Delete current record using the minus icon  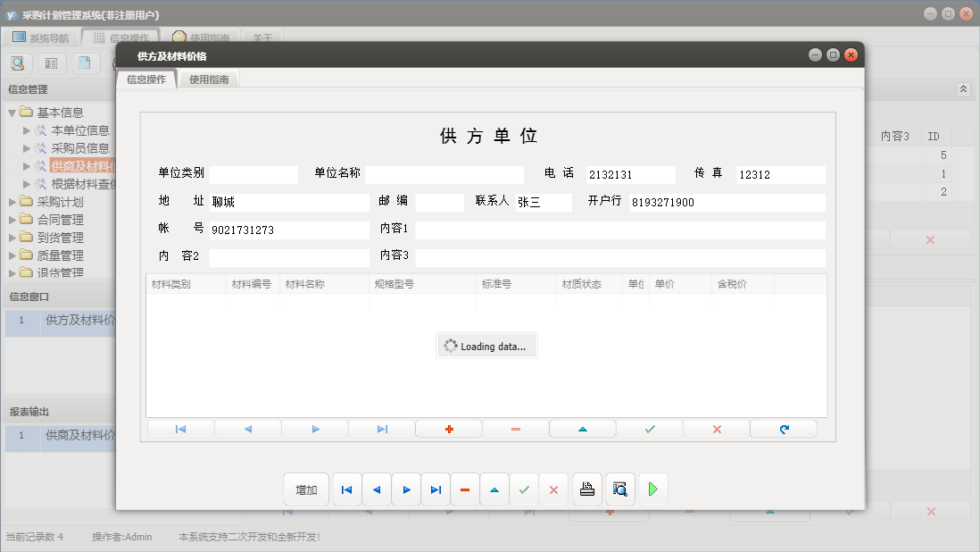pos(516,429)
